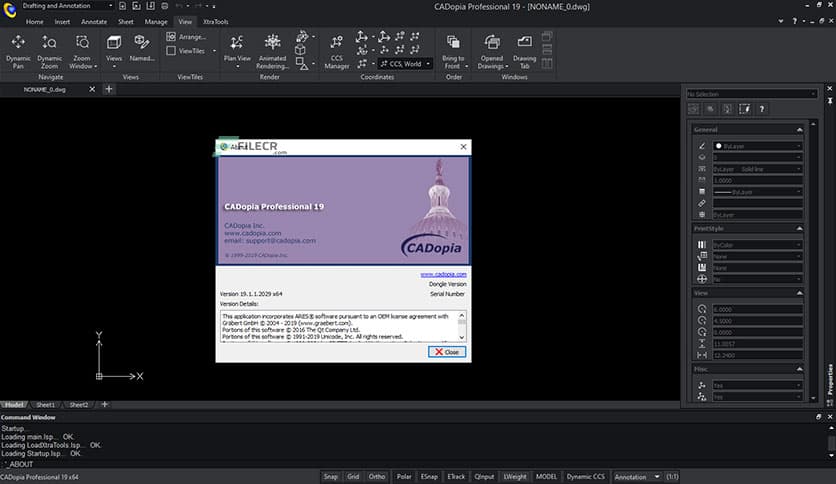The height and width of the screenshot is (484, 836).
Task: Switch to the Manage ribbon tab
Action: click(156, 22)
